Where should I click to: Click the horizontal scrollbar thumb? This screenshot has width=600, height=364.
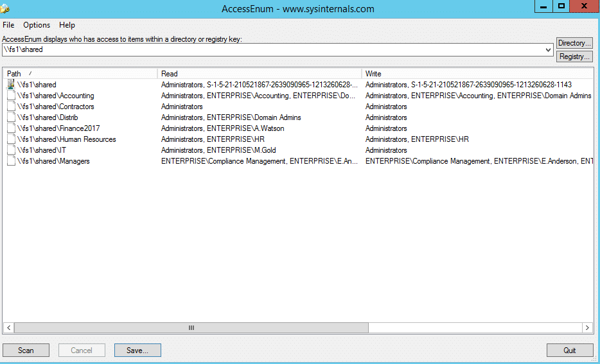click(x=191, y=327)
